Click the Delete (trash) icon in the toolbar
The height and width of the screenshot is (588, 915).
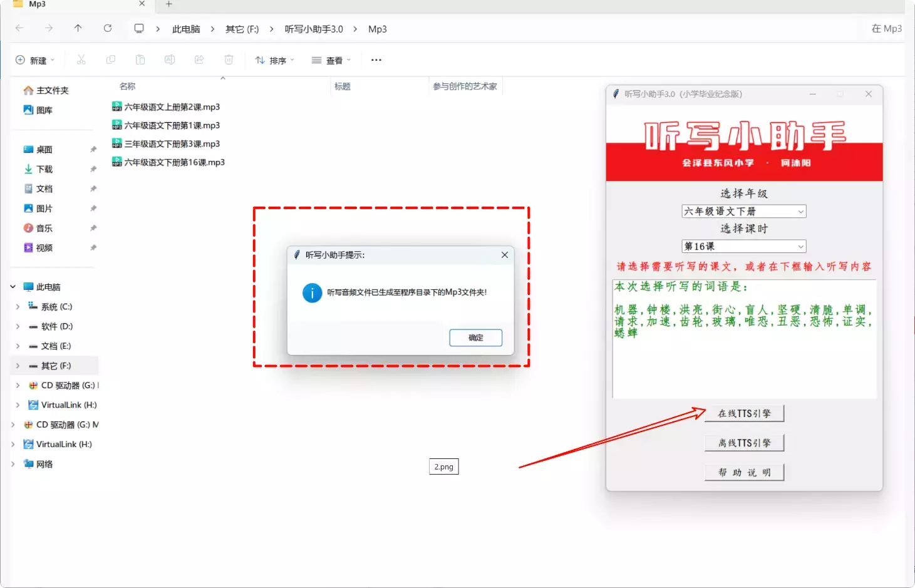point(229,59)
